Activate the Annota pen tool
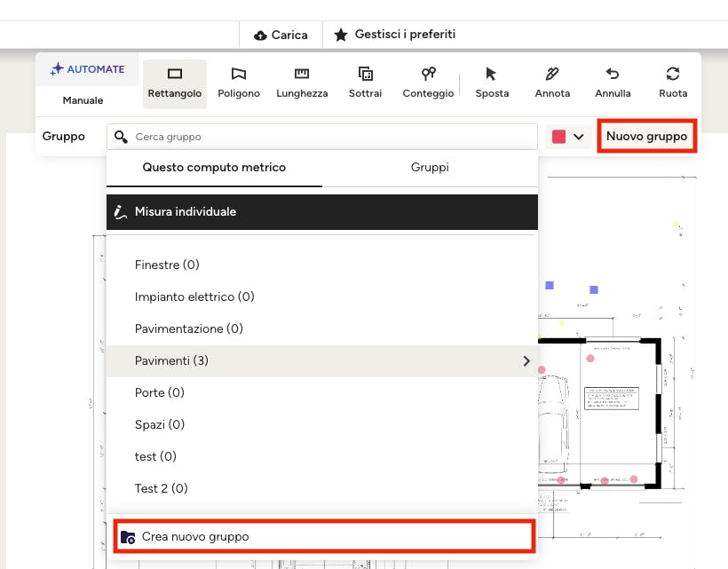This screenshot has width=728, height=569. (552, 83)
